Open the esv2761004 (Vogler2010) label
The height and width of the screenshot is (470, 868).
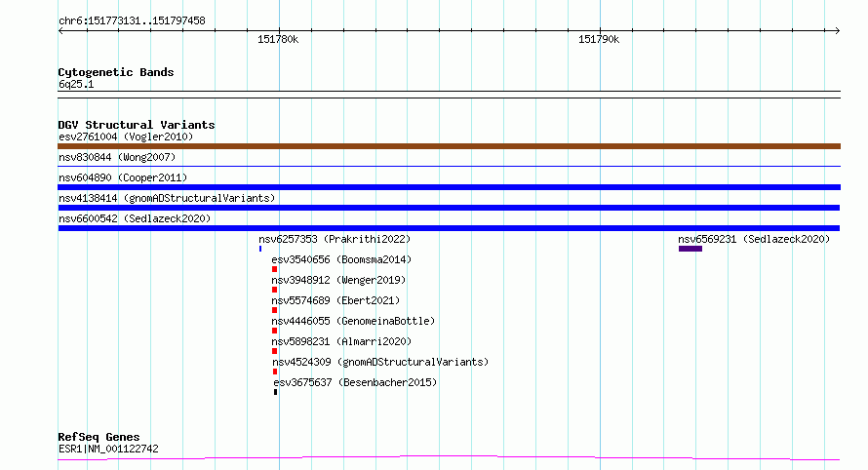(x=126, y=137)
